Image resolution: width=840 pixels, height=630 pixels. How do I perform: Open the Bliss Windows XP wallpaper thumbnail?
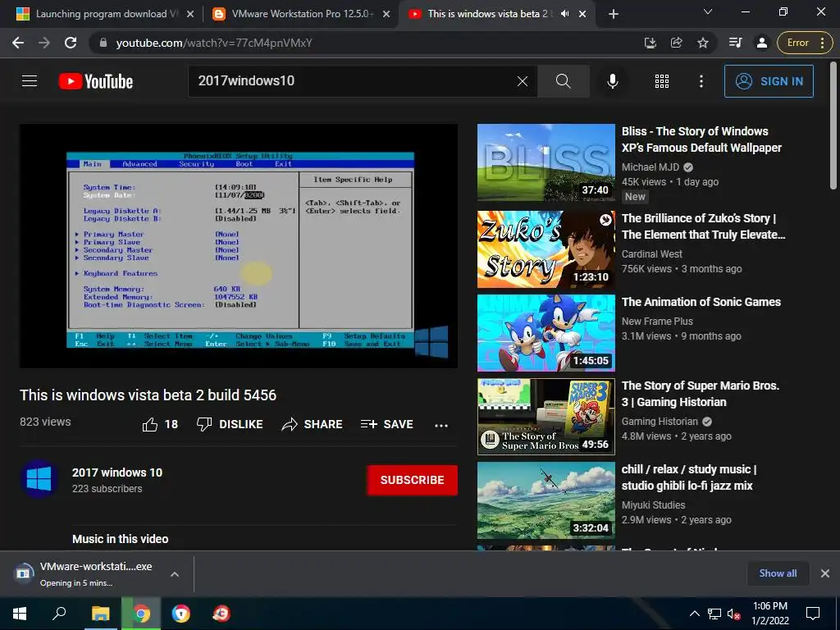546,163
